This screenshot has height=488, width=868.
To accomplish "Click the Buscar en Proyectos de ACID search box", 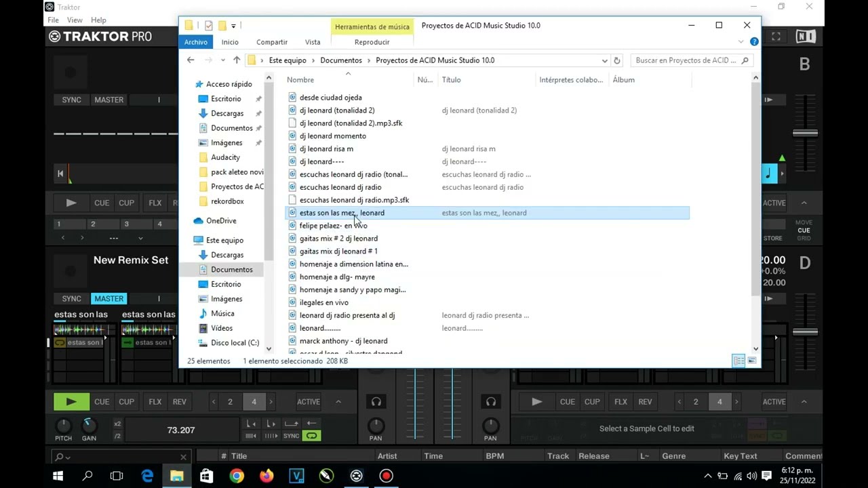I will click(x=691, y=60).
